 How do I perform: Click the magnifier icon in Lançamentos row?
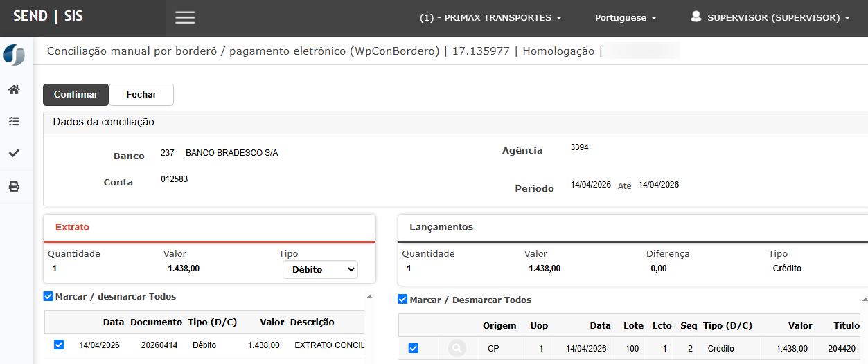click(x=457, y=349)
